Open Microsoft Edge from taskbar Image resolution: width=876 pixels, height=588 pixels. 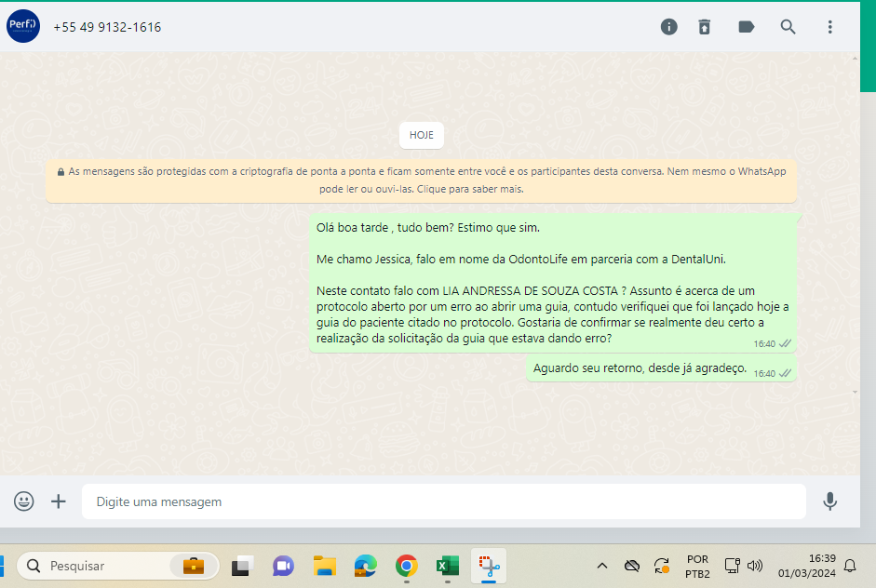pos(365,566)
